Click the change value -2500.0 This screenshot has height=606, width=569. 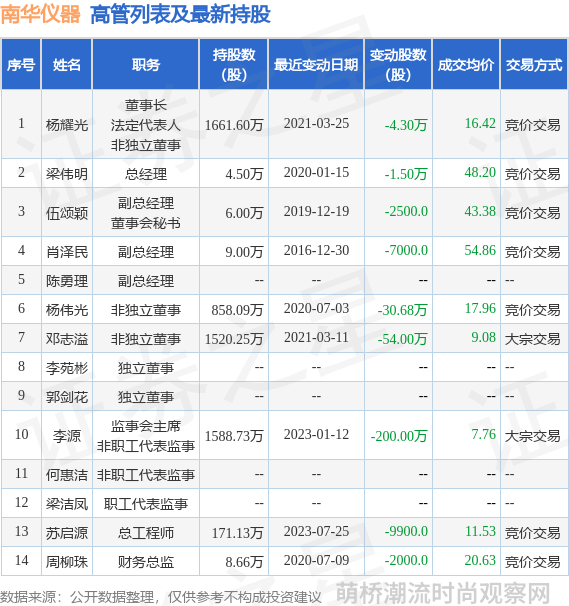(x=406, y=211)
